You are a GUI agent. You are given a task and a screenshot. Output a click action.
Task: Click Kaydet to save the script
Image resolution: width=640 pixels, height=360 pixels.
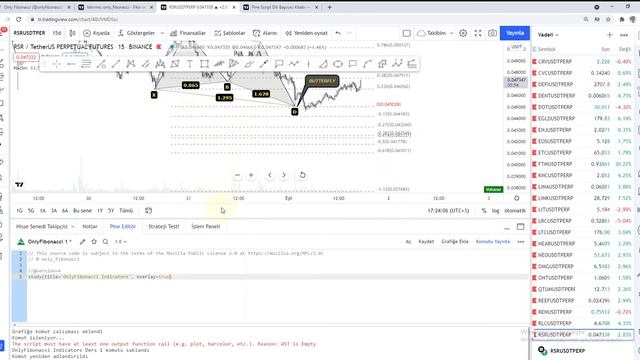tap(426, 242)
